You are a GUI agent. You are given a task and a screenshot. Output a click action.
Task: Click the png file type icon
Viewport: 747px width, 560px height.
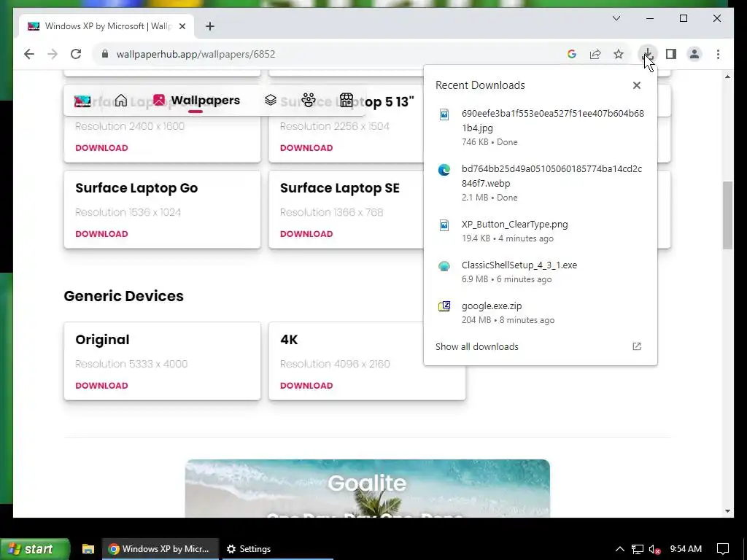click(x=444, y=225)
